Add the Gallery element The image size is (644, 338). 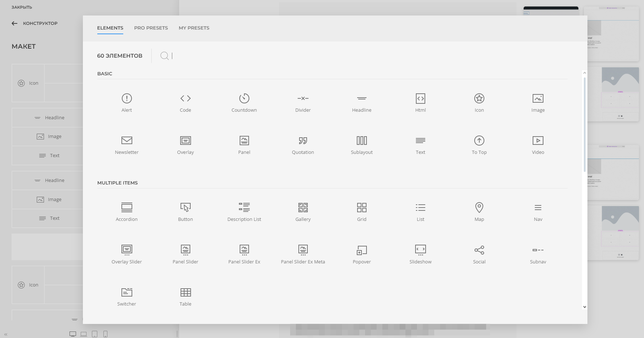pyautogui.click(x=303, y=212)
